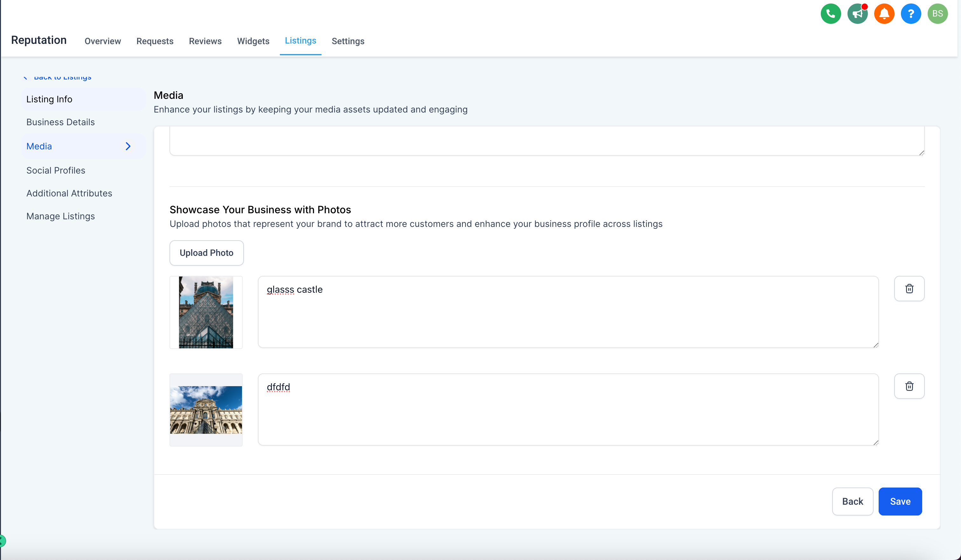Click the glass pyramid photo thumbnail
This screenshot has width=961, height=560.
[206, 312]
